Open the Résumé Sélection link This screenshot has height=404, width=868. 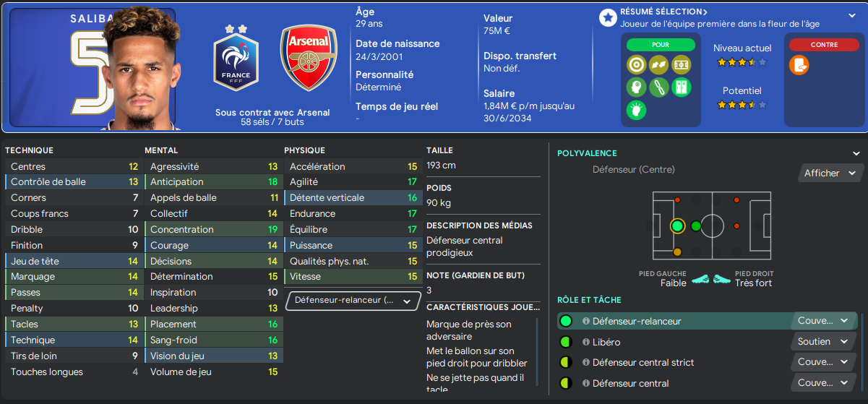664,12
